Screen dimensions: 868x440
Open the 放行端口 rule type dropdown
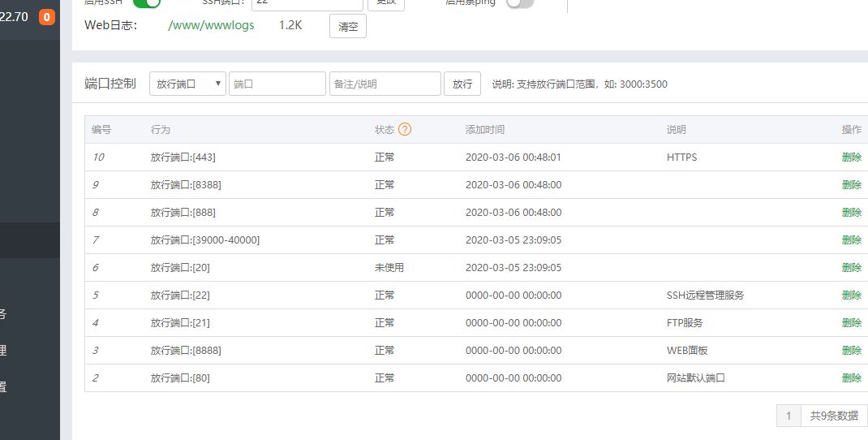point(187,84)
